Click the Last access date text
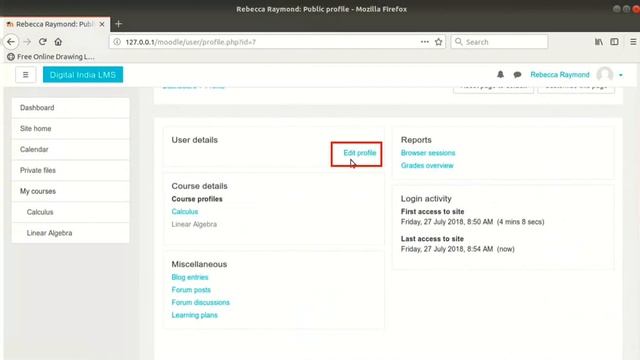 click(x=458, y=249)
